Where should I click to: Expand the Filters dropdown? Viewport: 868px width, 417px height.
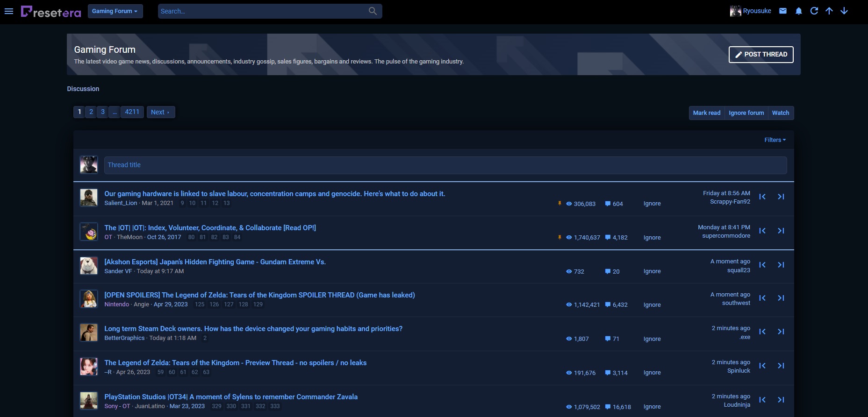point(775,140)
